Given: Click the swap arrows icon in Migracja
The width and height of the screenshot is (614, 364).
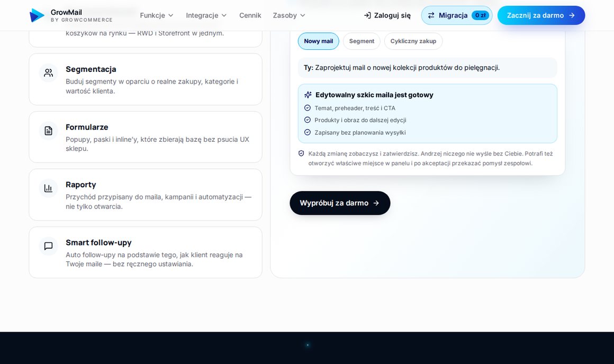Looking at the screenshot, I should (x=431, y=15).
